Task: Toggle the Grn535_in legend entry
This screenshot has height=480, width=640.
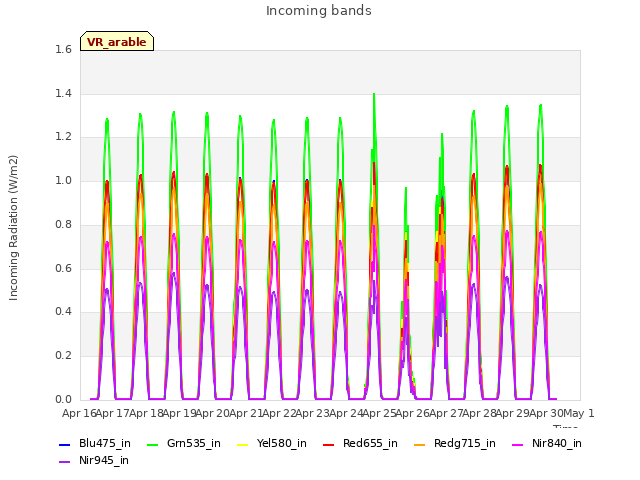Action: 184,443
